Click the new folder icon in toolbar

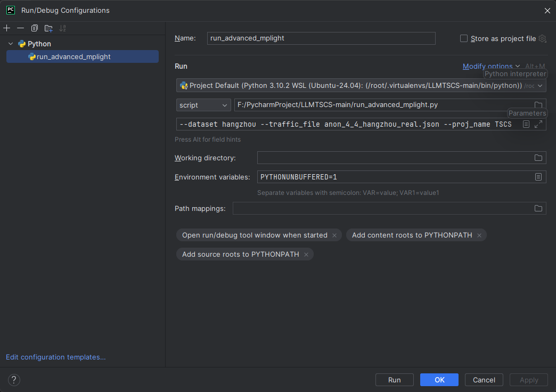click(x=48, y=28)
